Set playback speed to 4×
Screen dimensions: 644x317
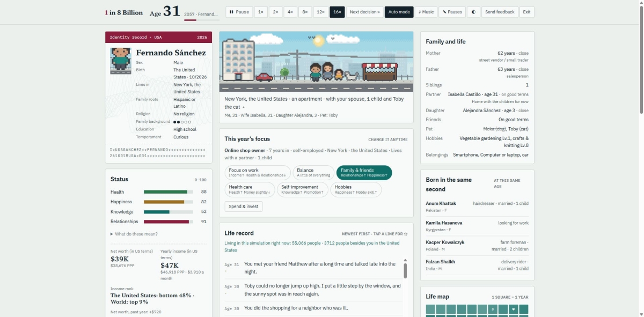click(290, 12)
